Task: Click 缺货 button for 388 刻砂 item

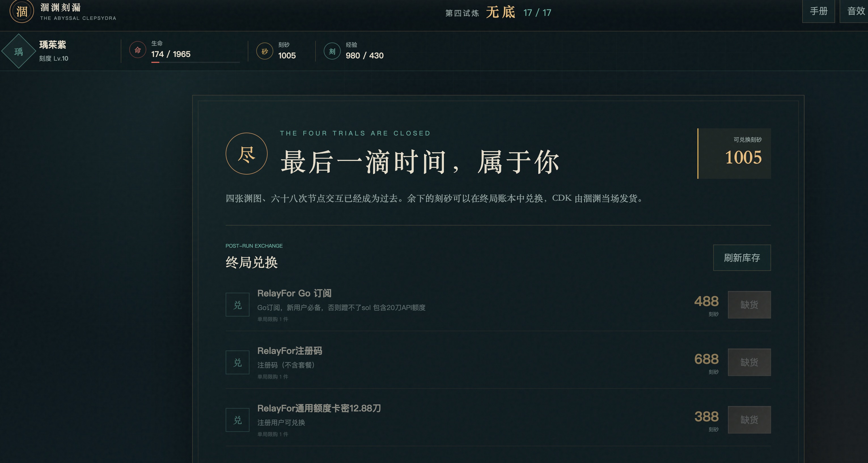Action: tap(749, 420)
